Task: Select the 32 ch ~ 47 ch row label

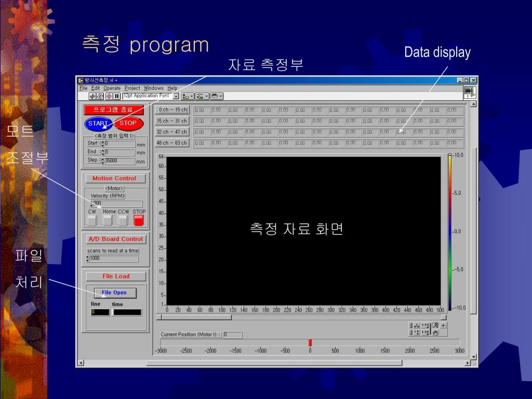Action: [x=172, y=132]
